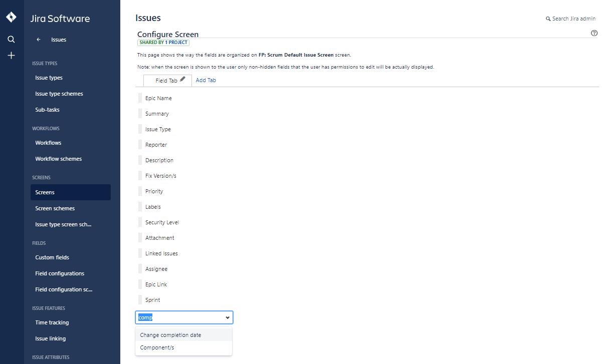Open the search magnifier in left rail
The width and height of the screenshot is (607, 364).
11,39
